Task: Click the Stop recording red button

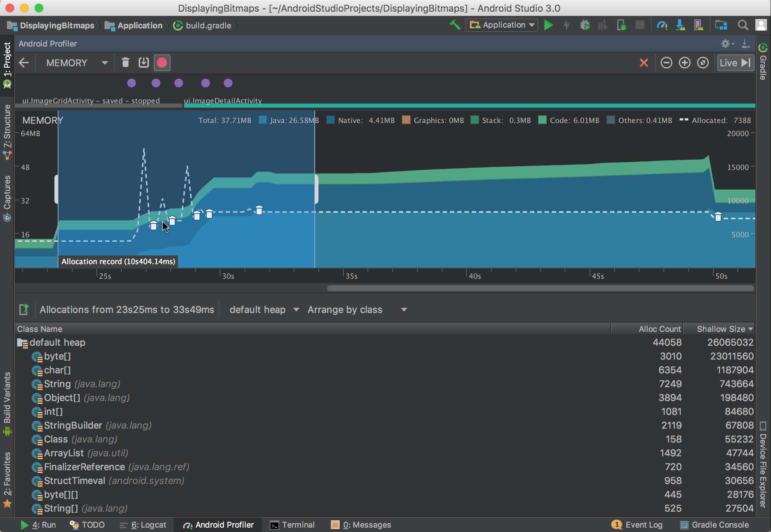Action: pyautogui.click(x=162, y=63)
